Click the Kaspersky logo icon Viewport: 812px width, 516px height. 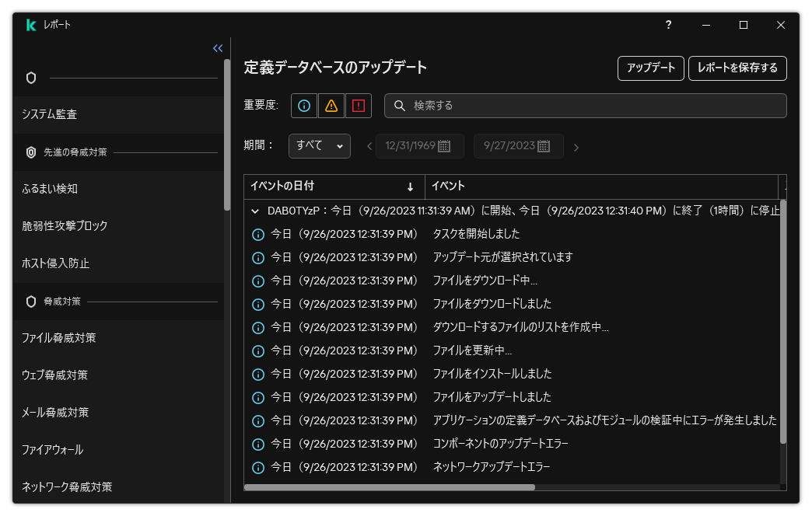tap(31, 24)
